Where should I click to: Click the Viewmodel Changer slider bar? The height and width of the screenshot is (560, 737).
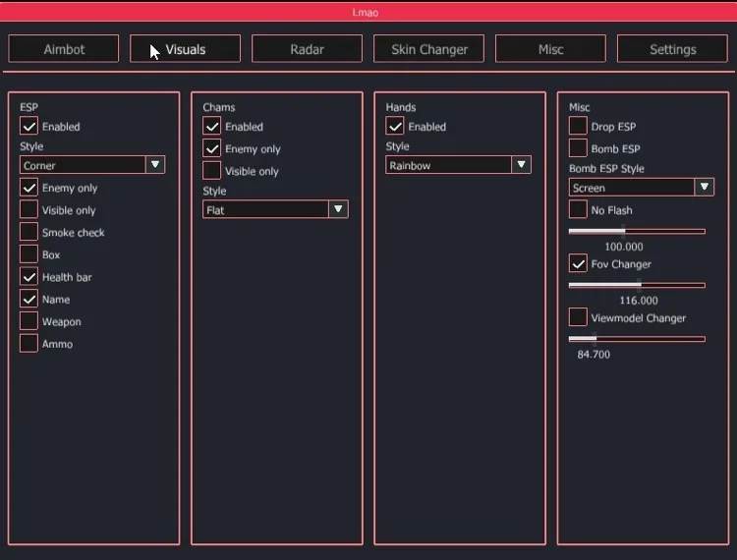tap(637, 339)
